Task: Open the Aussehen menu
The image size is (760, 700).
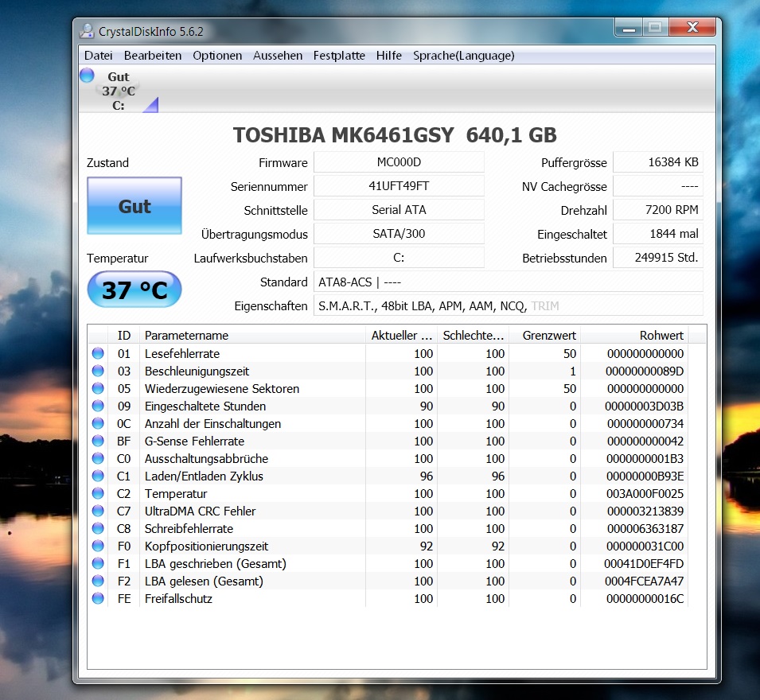Action: (278, 56)
